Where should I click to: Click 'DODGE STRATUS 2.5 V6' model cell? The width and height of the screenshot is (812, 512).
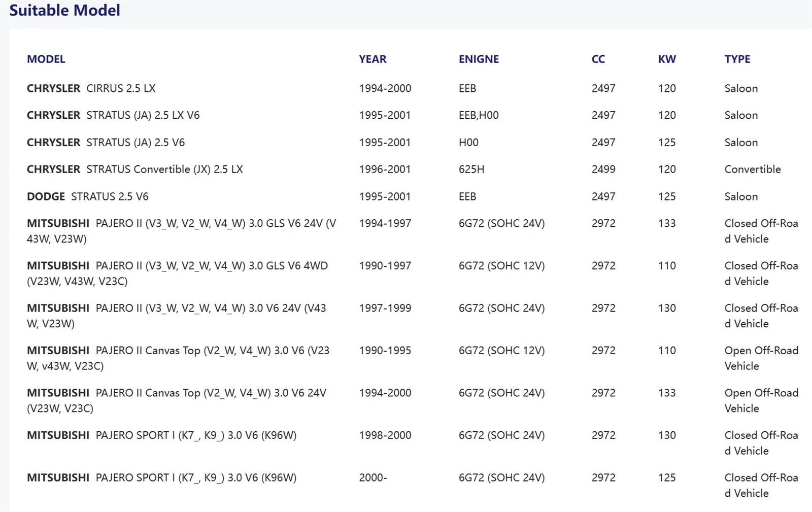pyautogui.click(x=88, y=196)
